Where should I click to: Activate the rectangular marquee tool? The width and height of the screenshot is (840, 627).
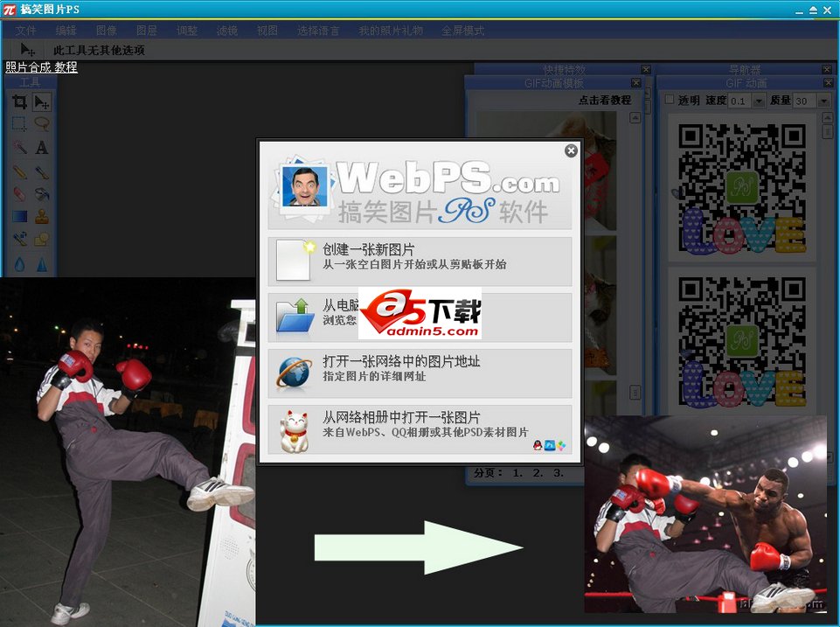[x=20, y=123]
